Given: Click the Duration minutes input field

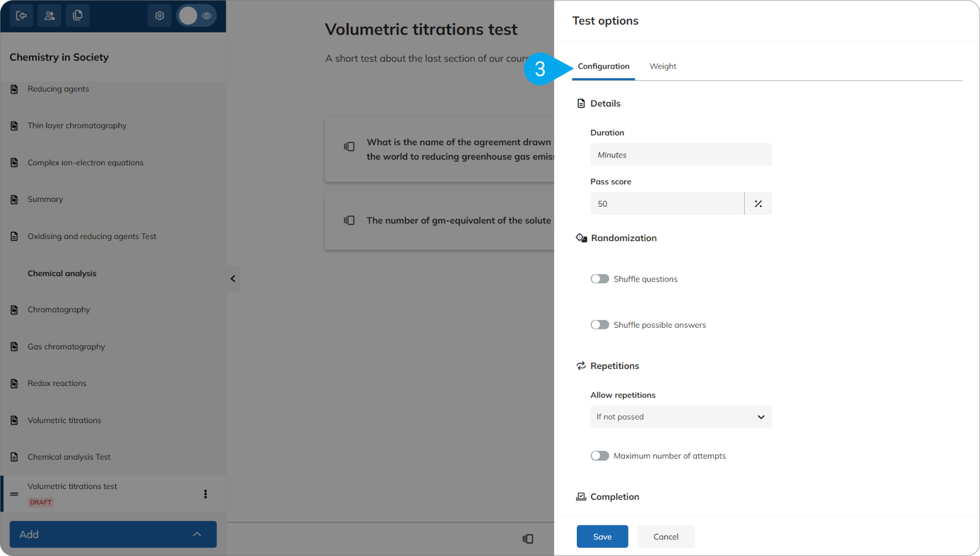Looking at the screenshot, I should (x=681, y=155).
